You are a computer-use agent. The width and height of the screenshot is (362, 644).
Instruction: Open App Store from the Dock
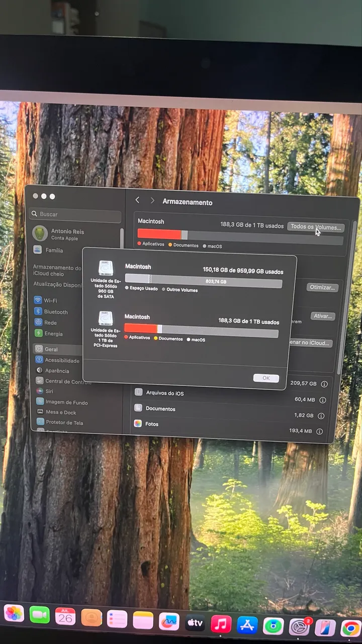[x=247, y=625]
